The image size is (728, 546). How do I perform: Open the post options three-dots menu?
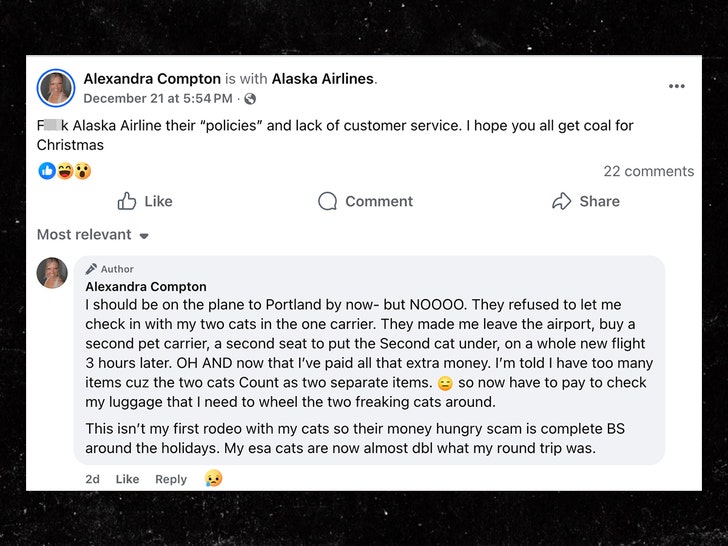pos(677,87)
